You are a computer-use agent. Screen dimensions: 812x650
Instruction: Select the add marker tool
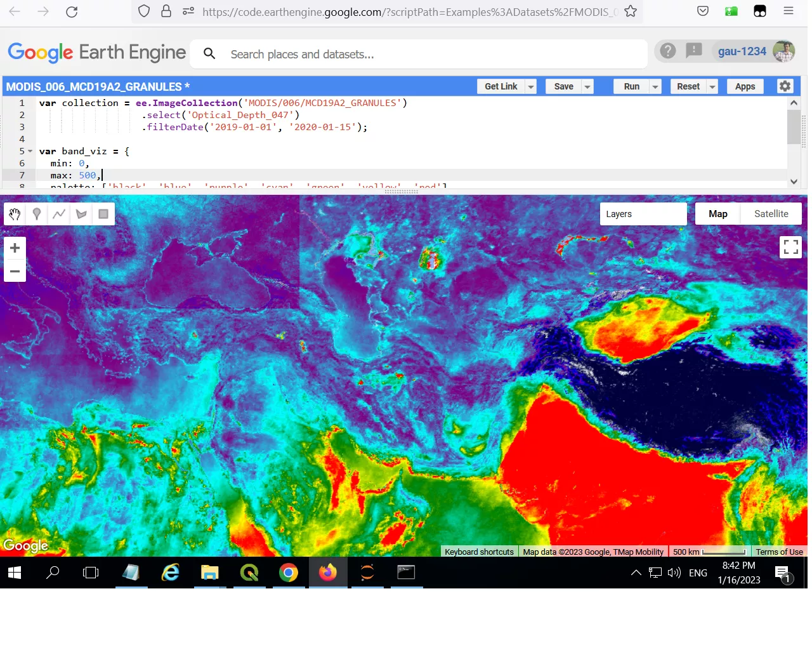tap(37, 215)
